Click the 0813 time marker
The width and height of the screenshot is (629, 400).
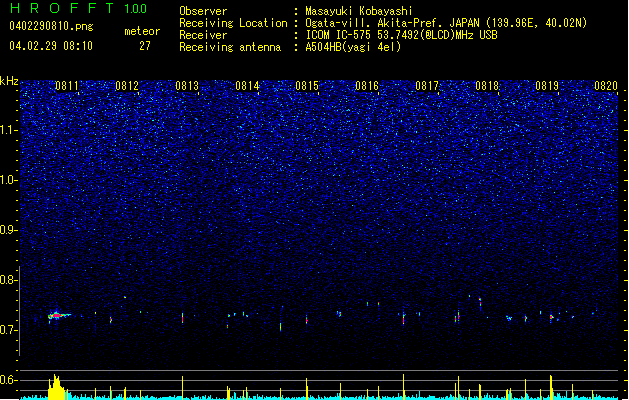click(x=187, y=86)
